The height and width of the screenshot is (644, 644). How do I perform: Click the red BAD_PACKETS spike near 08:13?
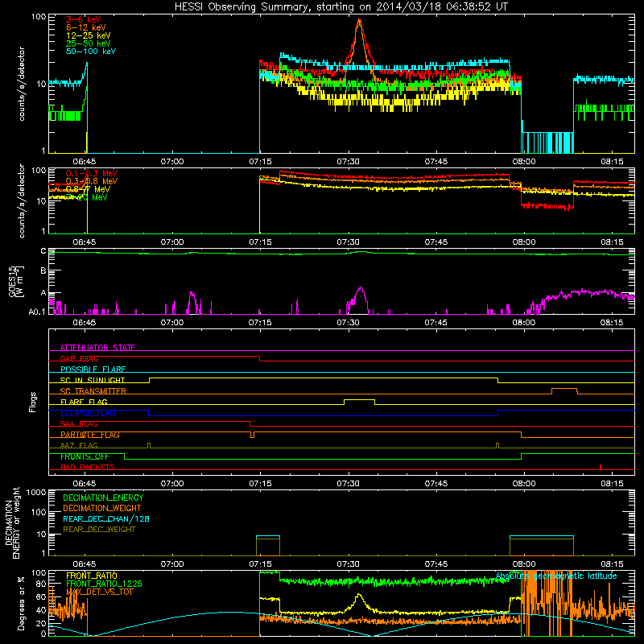click(x=601, y=467)
